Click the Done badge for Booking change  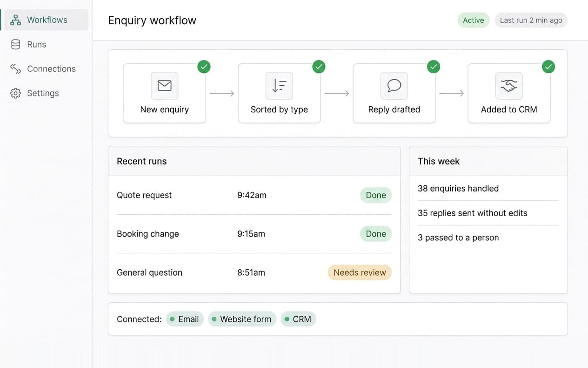pos(376,234)
